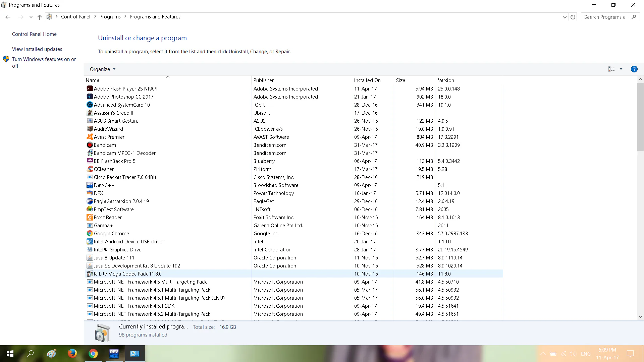
Task: Open View installed updates link
Action: (37, 49)
